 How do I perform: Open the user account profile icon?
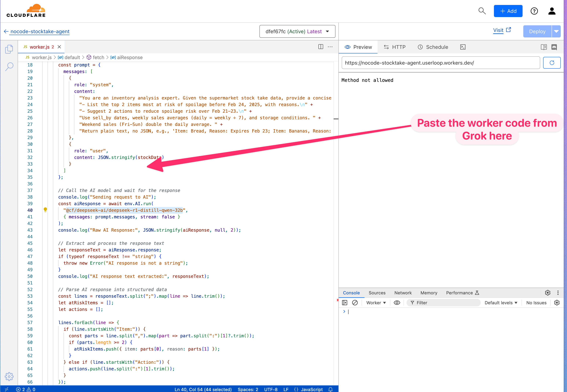click(552, 11)
